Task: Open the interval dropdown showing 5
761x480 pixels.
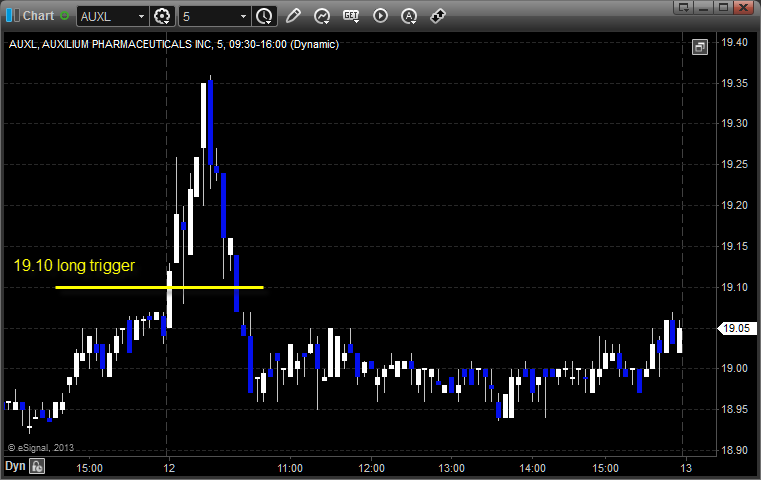Action: point(243,17)
